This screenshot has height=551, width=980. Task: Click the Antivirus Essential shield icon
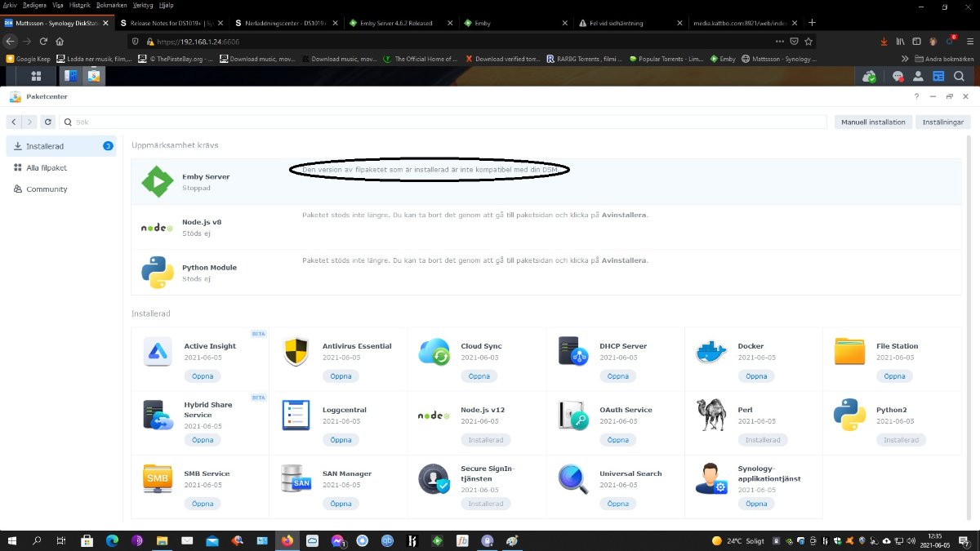[296, 352]
